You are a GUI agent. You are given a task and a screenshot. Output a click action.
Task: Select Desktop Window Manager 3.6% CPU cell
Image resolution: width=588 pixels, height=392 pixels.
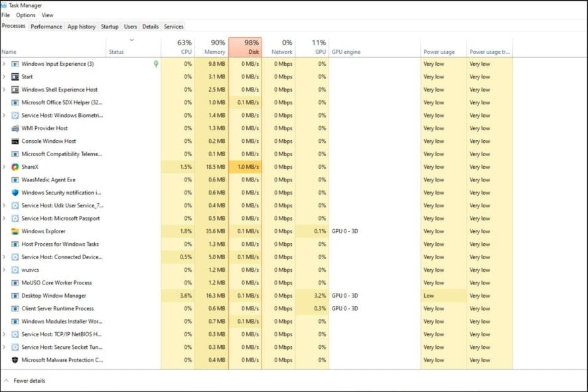pyautogui.click(x=178, y=296)
